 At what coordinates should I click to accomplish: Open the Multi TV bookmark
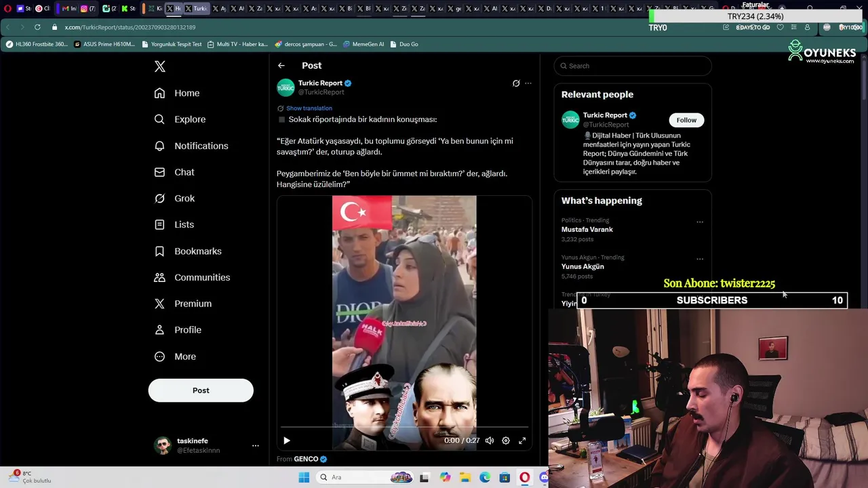click(237, 44)
